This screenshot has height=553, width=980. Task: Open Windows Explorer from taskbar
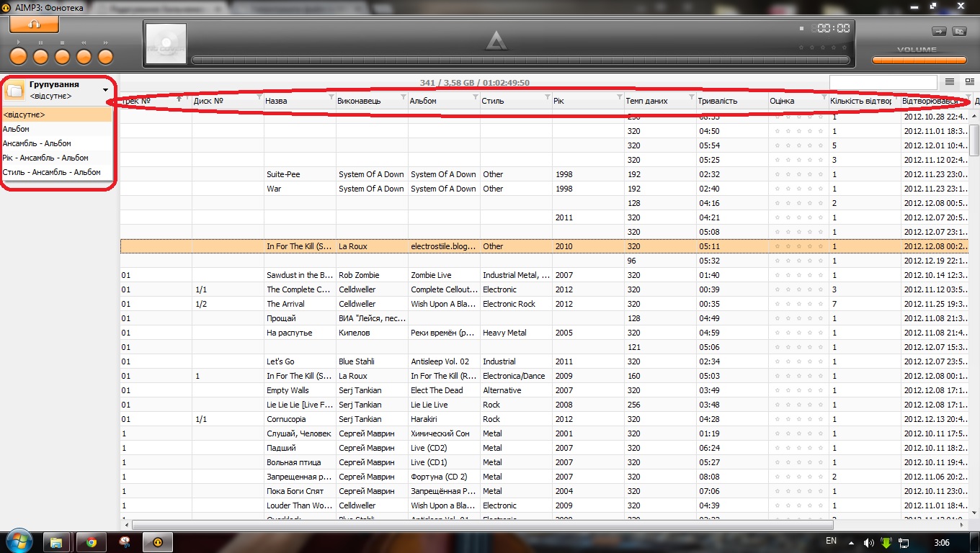click(x=55, y=541)
